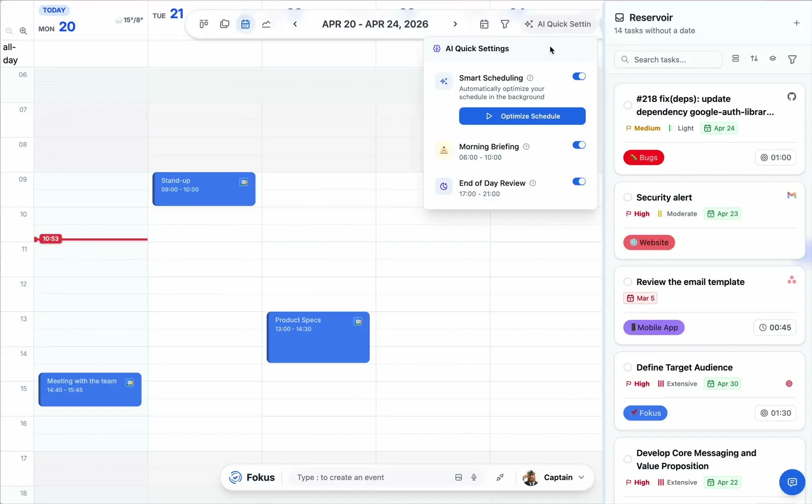Screen dimensions: 812x504
Task: Click Mar 5 overdue date chip
Action: pyautogui.click(x=640, y=298)
